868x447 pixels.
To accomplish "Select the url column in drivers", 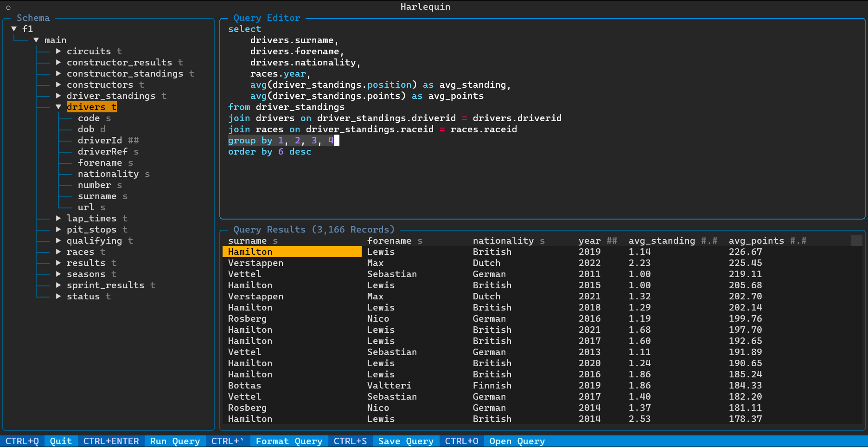I will click(x=92, y=207).
